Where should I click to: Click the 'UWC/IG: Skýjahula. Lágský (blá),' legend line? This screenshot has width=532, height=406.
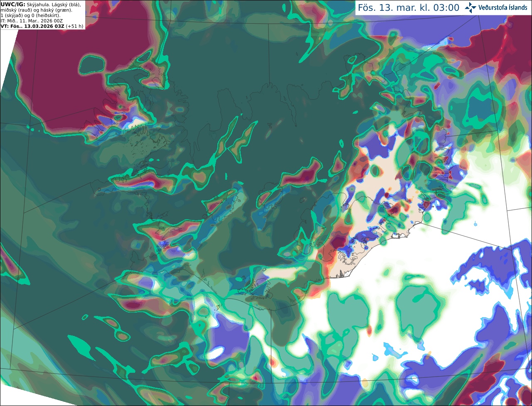41,4
